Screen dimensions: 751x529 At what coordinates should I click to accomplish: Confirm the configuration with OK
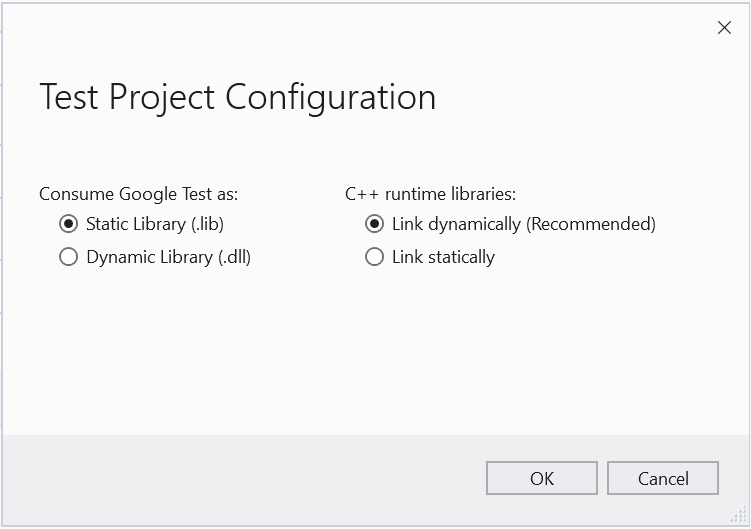tap(541, 478)
